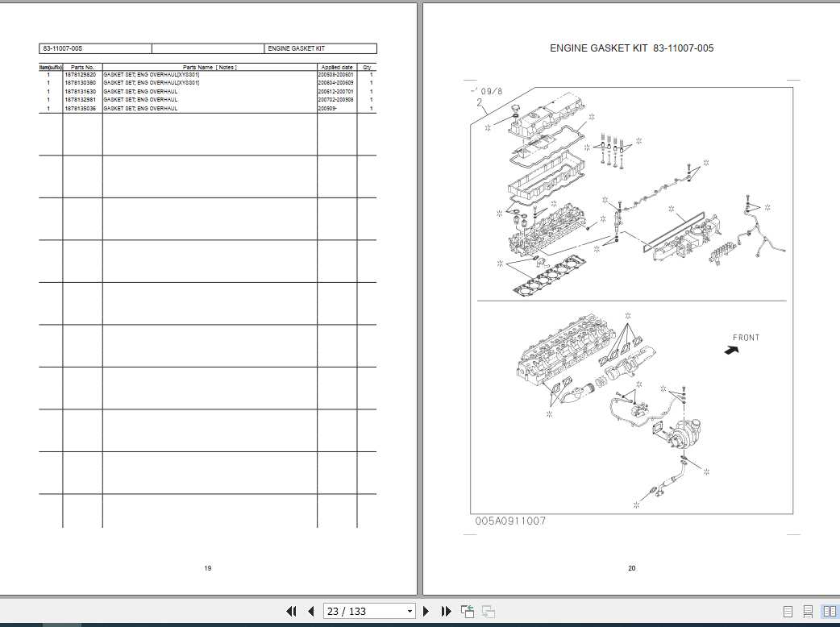
Task: Click the Applied date column header
Action: (x=337, y=68)
